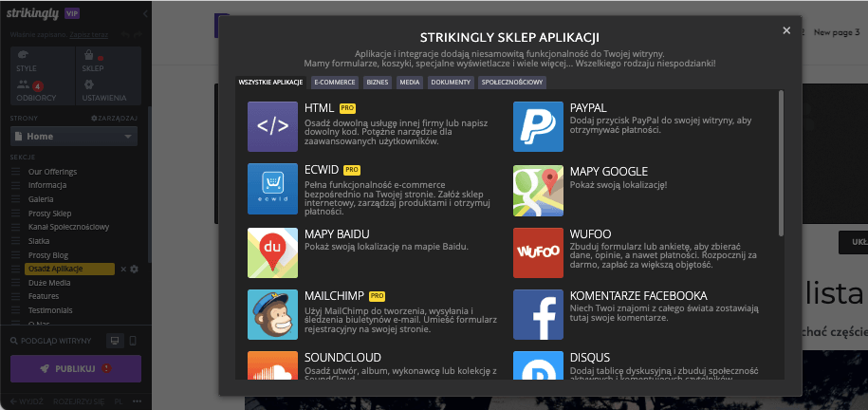Click the PRO badge next to ECWID
This screenshot has width=868, height=410.
coord(352,170)
